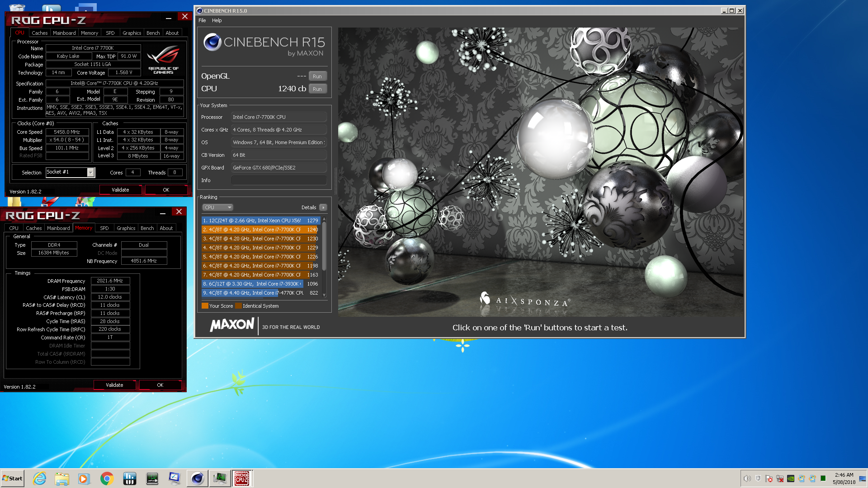Open Windows Explorer folder icon in taskbar
868x488 pixels.
62,479
